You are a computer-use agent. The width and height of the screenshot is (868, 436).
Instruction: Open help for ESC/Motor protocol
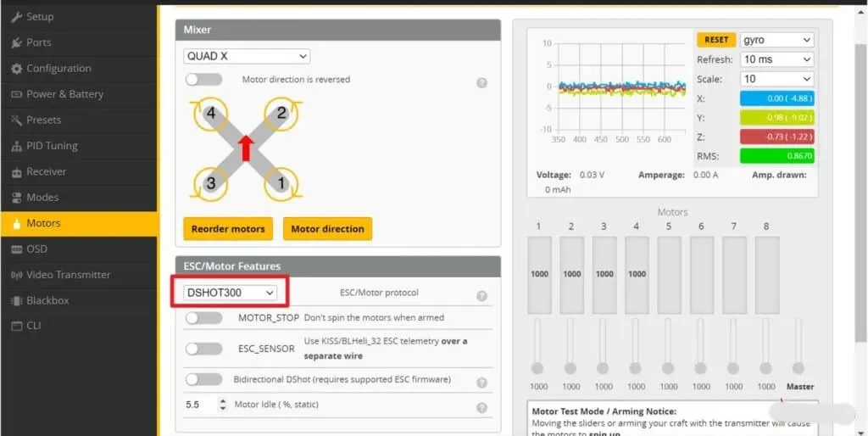(481, 296)
